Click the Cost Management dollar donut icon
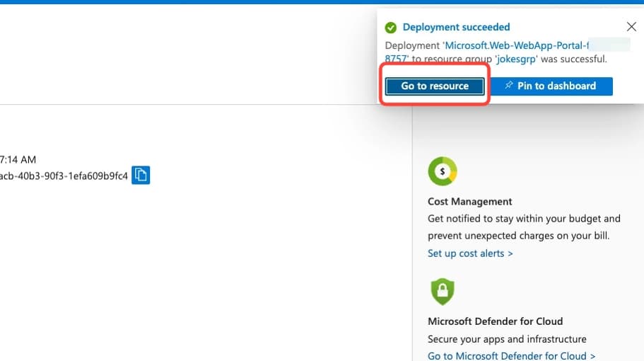 click(x=443, y=171)
